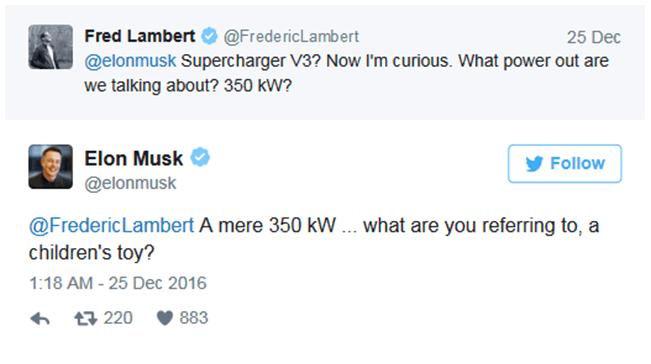The height and width of the screenshot is (364, 651).
Task: Open the @elonmusk handle under Elon's name
Action: (x=130, y=183)
